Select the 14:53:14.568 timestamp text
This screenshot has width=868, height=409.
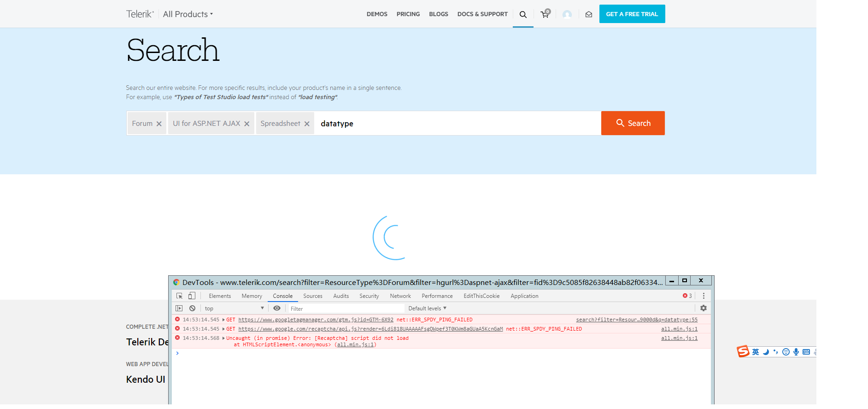(201, 338)
